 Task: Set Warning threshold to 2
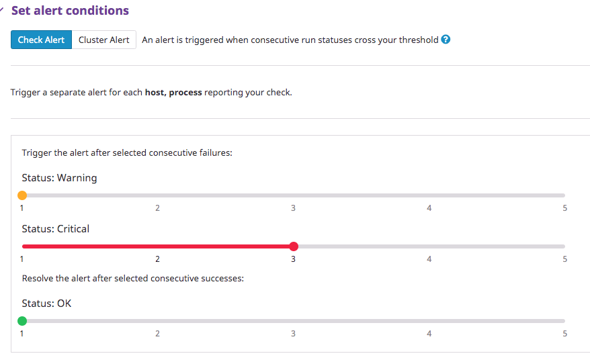(158, 195)
